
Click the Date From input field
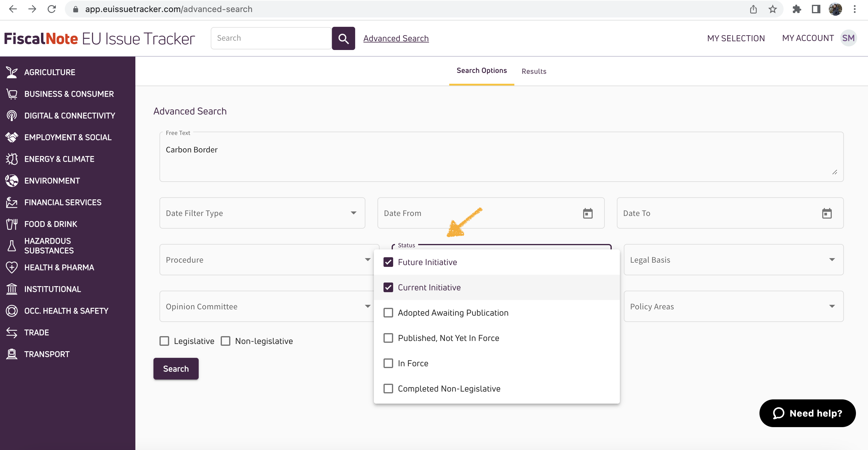(x=491, y=213)
